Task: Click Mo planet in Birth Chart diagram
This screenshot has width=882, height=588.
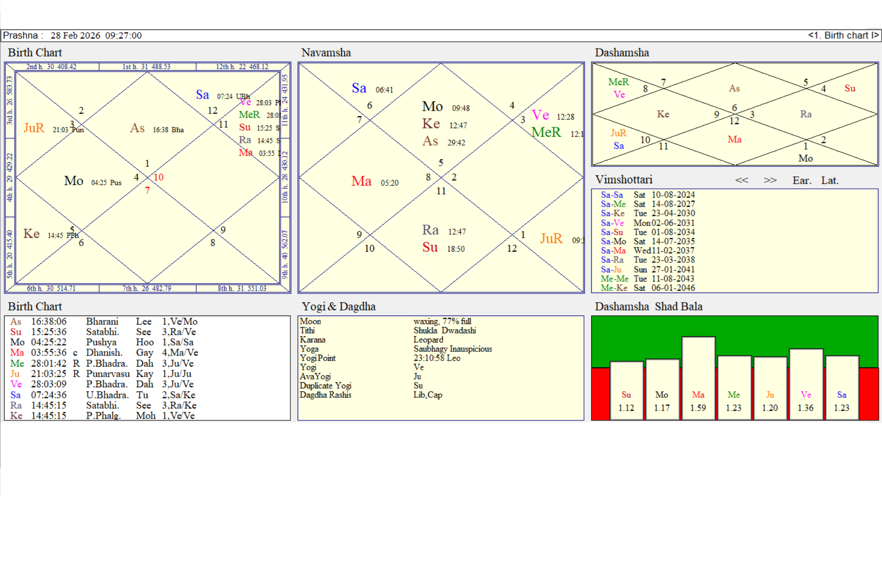Action: click(x=73, y=181)
